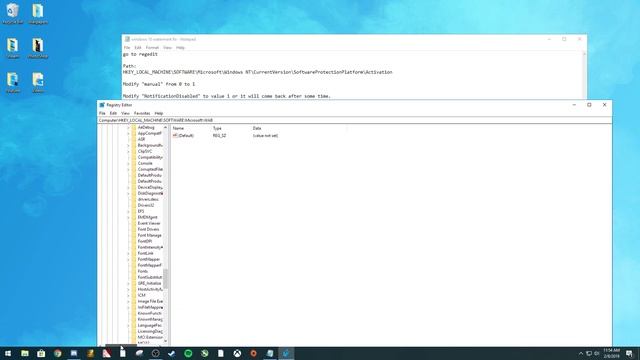Open the Notepad File menu
This screenshot has width=640, height=360.
[x=127, y=48]
